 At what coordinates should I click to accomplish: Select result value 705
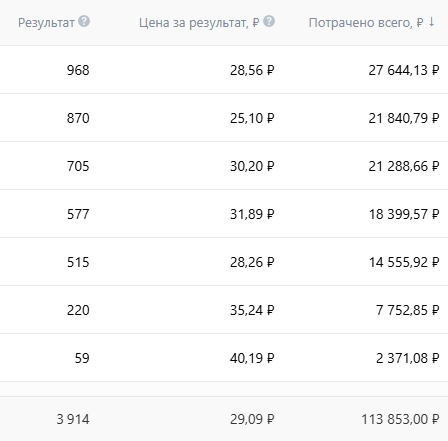coord(78,166)
